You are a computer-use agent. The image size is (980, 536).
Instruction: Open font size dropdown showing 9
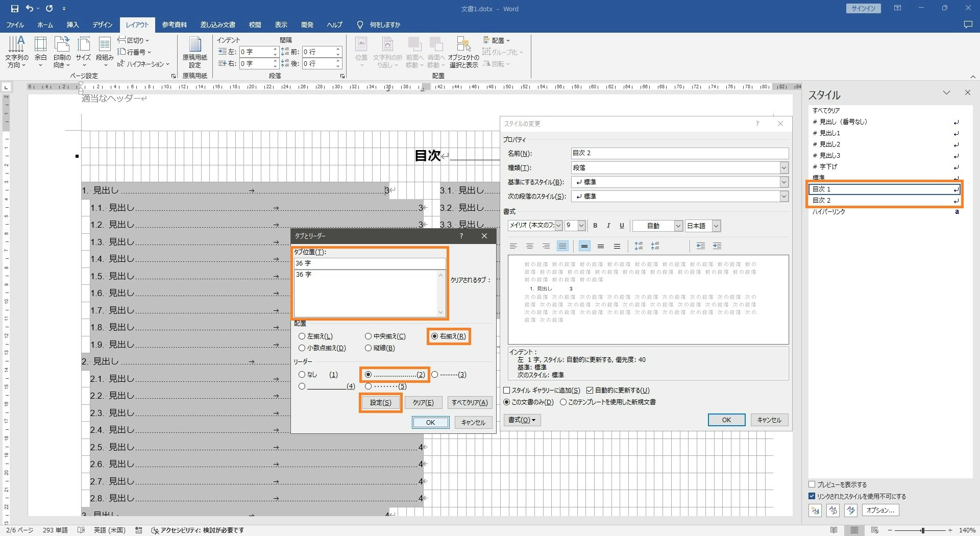tap(581, 226)
